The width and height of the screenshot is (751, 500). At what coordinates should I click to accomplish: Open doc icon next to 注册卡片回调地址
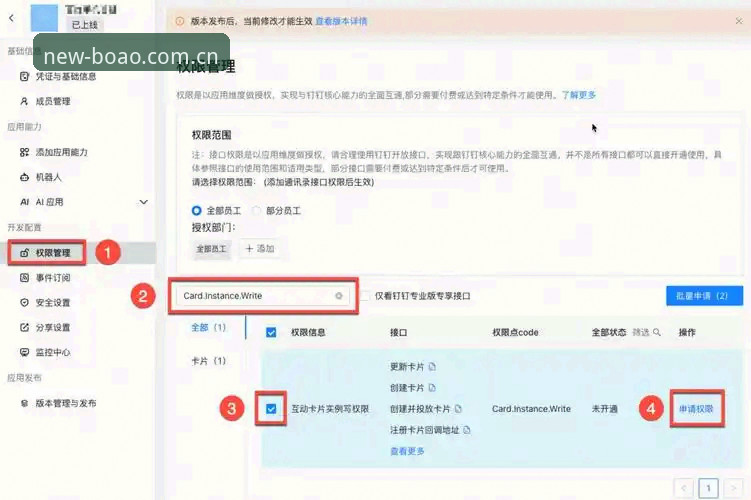[467, 430]
